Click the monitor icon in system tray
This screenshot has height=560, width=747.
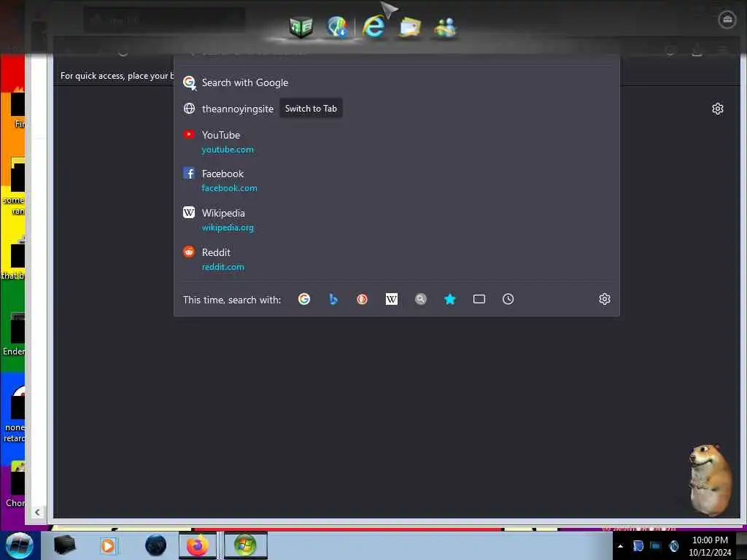click(x=656, y=546)
